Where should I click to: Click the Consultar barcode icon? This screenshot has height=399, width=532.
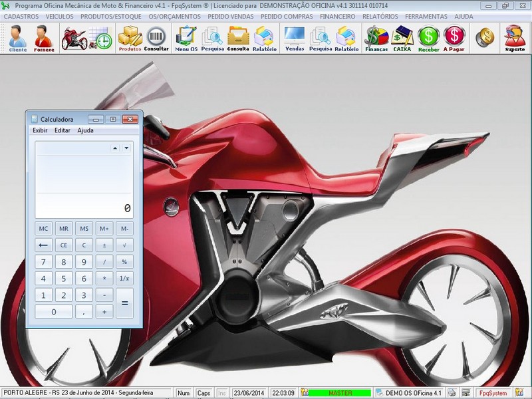coord(156,38)
